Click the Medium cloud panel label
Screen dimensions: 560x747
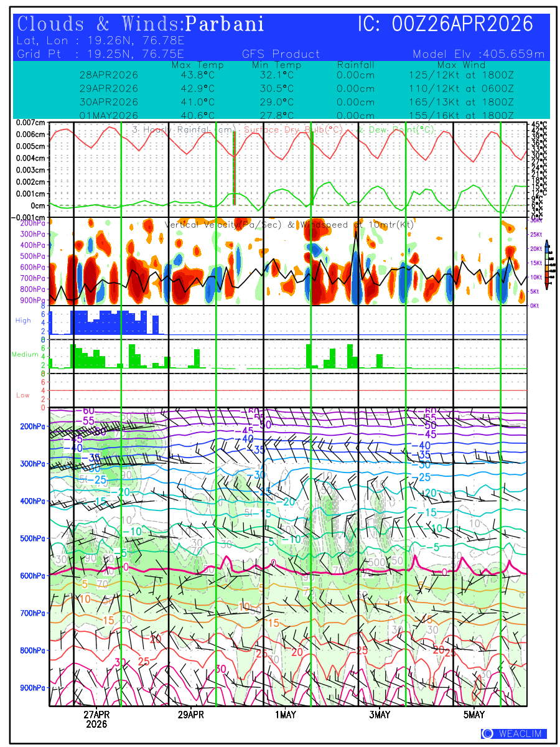pos(25,354)
